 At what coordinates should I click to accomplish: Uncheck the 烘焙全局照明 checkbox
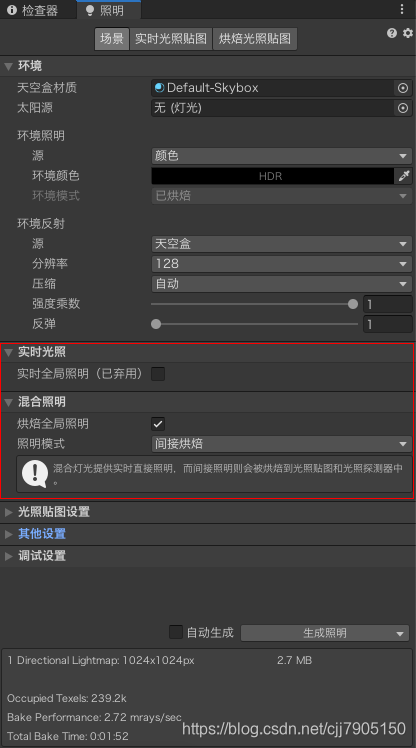tap(158, 424)
